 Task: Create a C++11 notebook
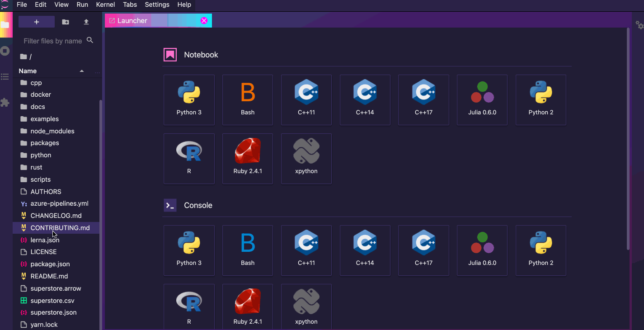click(x=306, y=100)
